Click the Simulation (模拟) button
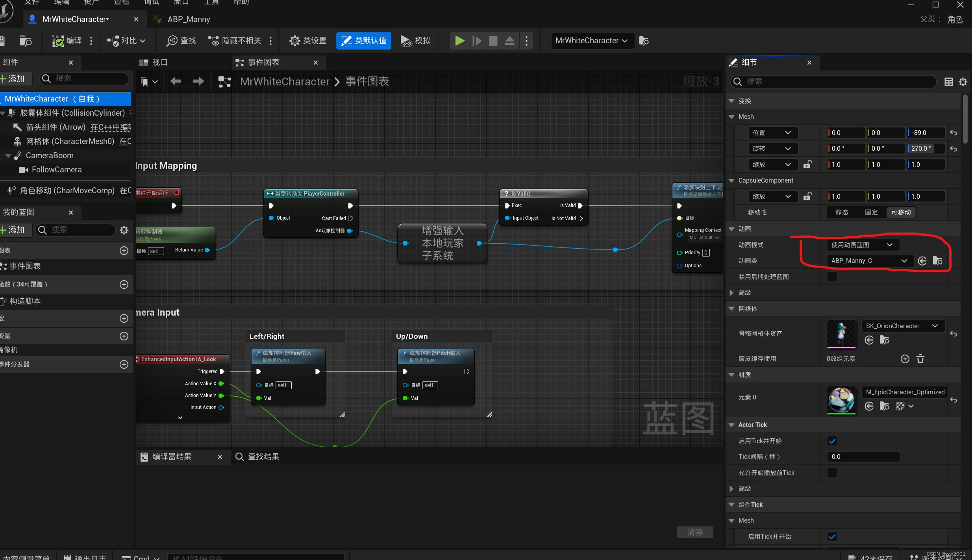Viewport: 972px width, 560px height. pyautogui.click(x=416, y=41)
